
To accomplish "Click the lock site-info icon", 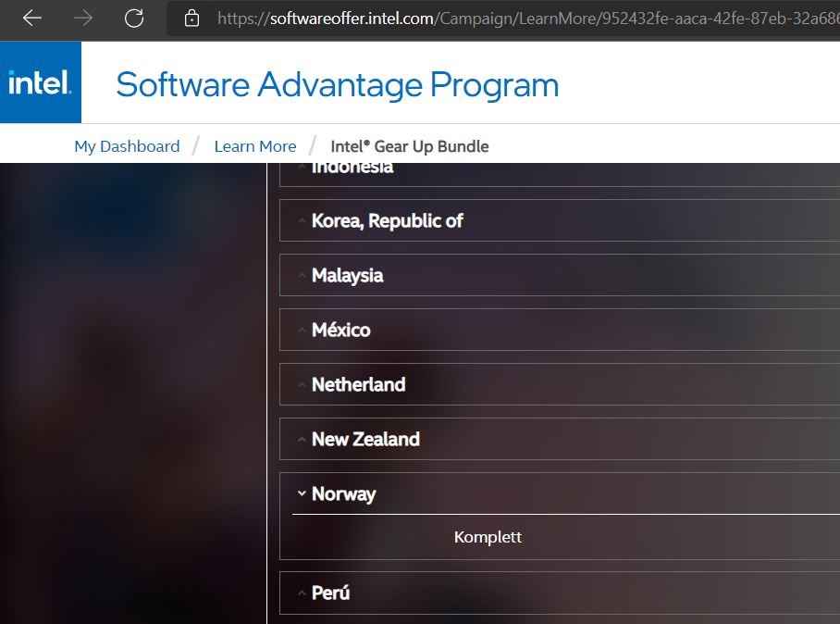I will coord(191,19).
